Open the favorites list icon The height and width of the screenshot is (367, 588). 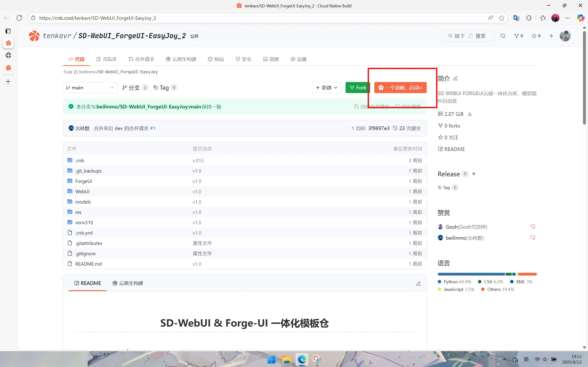pyautogui.click(x=543, y=18)
